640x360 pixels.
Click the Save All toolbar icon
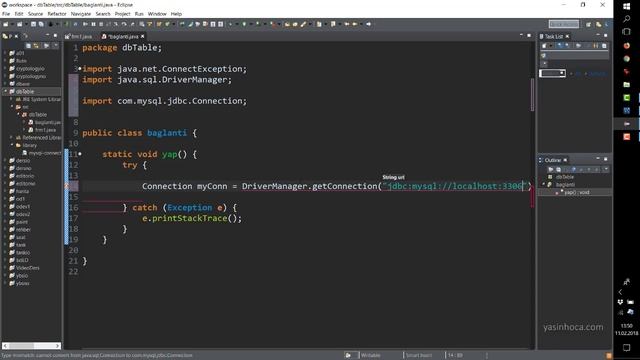41,24
